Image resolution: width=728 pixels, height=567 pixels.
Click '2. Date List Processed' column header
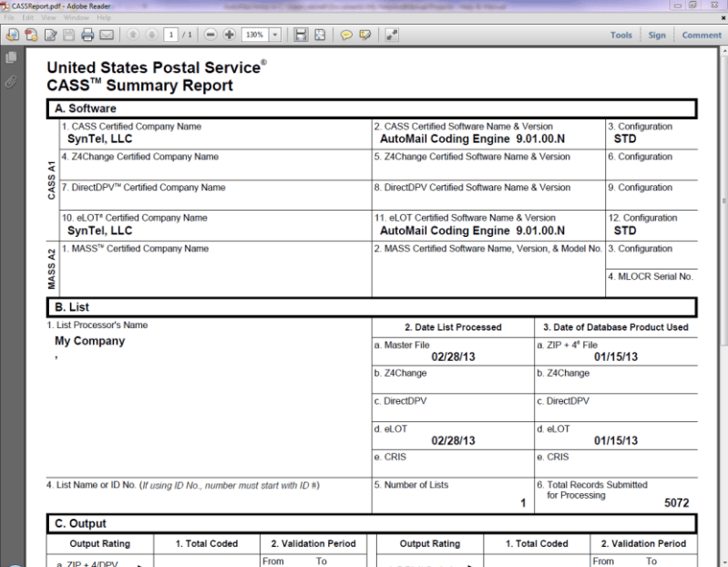tap(453, 327)
